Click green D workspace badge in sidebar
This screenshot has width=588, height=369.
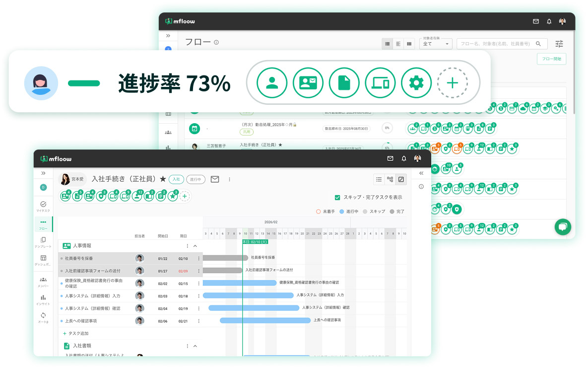pos(43,187)
